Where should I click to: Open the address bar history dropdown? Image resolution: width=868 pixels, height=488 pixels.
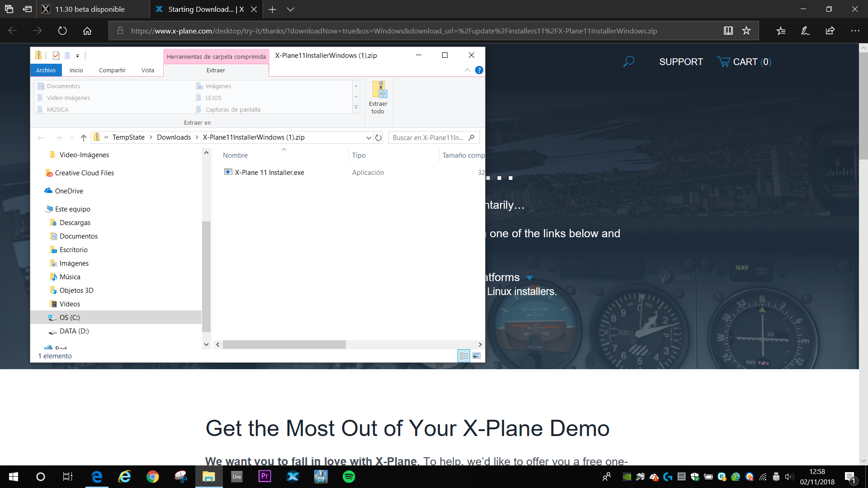(x=368, y=138)
